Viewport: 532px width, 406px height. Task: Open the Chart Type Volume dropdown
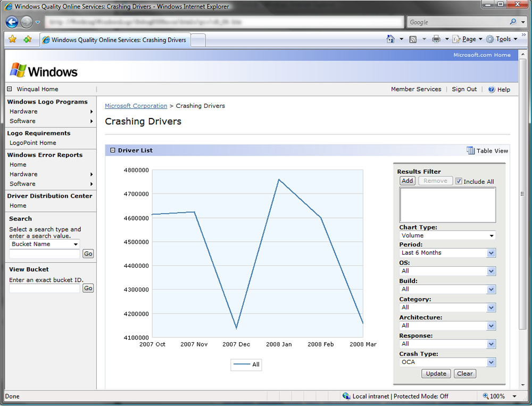coord(447,235)
